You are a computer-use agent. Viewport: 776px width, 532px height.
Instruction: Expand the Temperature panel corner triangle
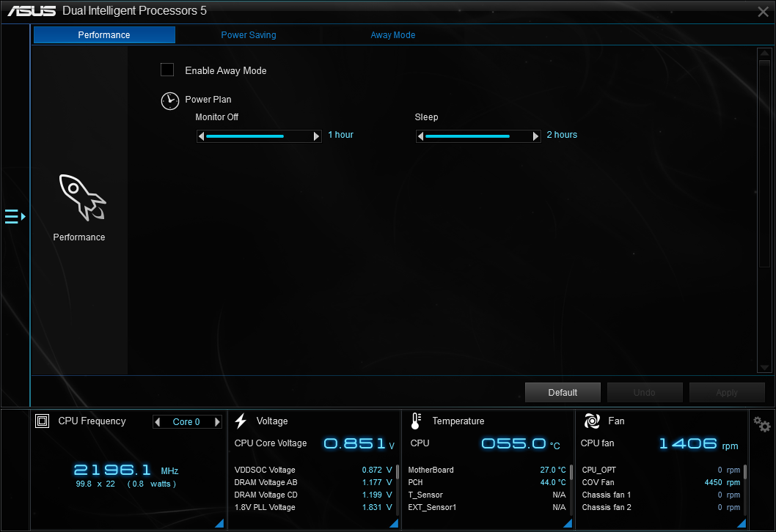point(568,523)
